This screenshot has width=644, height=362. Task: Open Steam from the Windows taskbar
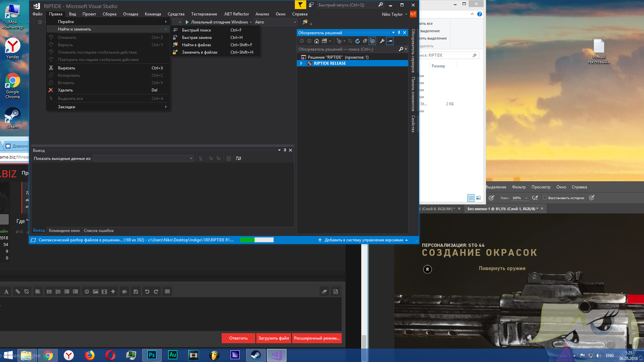click(x=256, y=355)
